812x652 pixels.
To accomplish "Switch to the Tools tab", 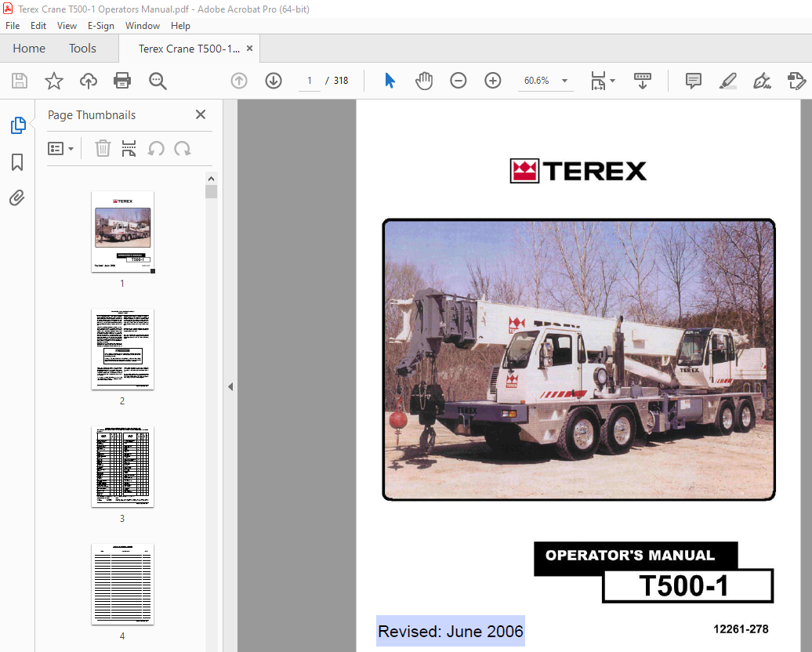I will 83,48.
